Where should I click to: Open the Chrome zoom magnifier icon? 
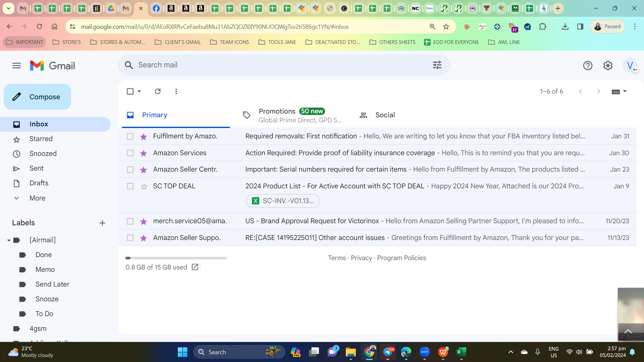coord(432,27)
